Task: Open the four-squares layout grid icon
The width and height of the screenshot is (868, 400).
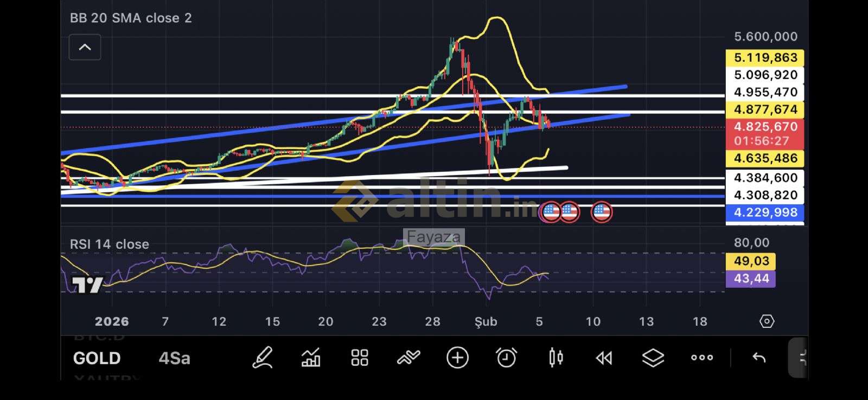Action: pos(359,358)
